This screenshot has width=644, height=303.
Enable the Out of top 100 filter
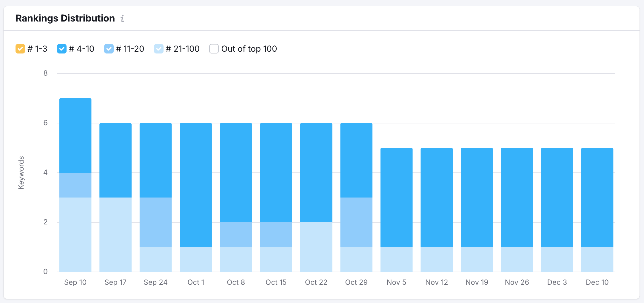pyautogui.click(x=214, y=48)
